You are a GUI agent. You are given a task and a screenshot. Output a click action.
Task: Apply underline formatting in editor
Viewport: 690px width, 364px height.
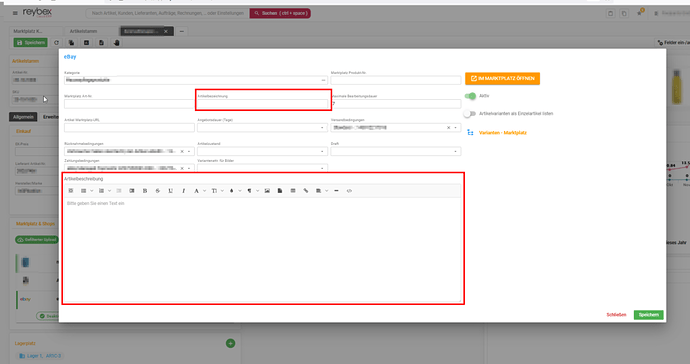[170, 191]
